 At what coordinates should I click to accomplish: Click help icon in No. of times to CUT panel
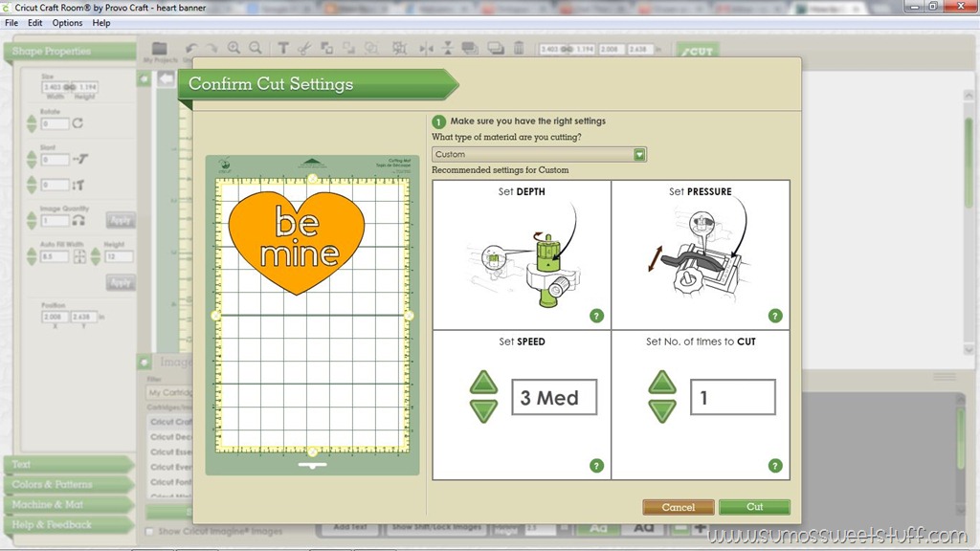click(775, 466)
